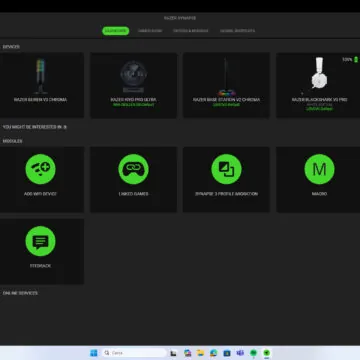Open Task View from the taskbar

pos(173,353)
